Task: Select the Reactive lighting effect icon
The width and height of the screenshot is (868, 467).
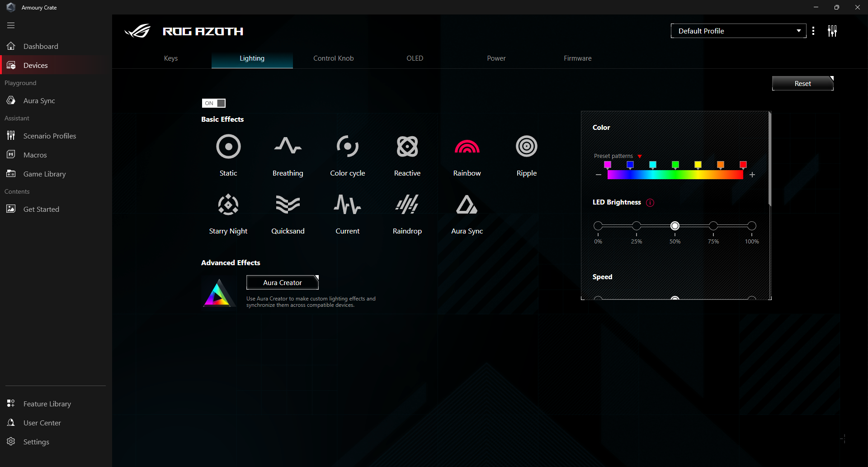Action: (x=407, y=146)
